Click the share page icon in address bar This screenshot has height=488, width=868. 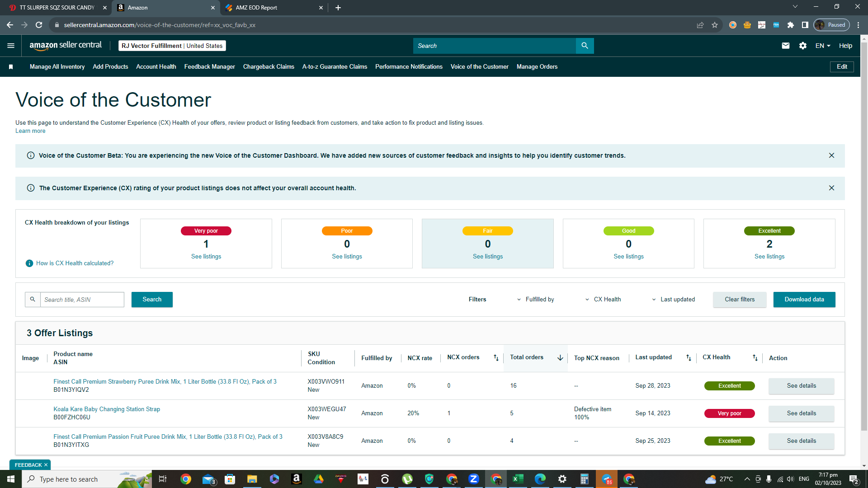(x=700, y=25)
